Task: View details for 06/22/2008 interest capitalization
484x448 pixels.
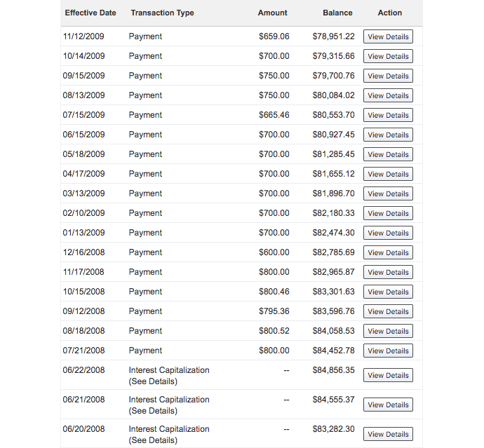Action: tap(388, 375)
